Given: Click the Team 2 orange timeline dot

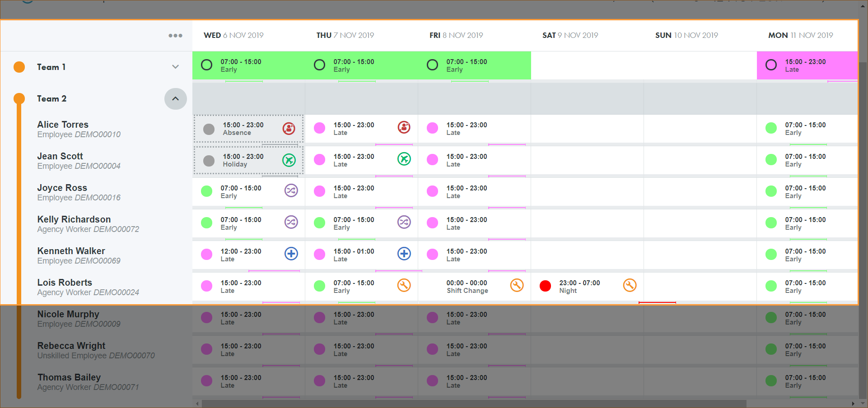Looking at the screenshot, I should pos(19,98).
